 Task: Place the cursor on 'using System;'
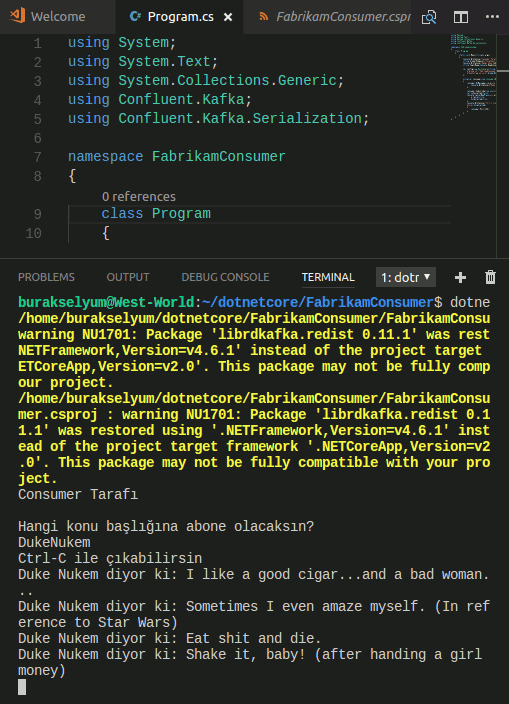[x=122, y=43]
